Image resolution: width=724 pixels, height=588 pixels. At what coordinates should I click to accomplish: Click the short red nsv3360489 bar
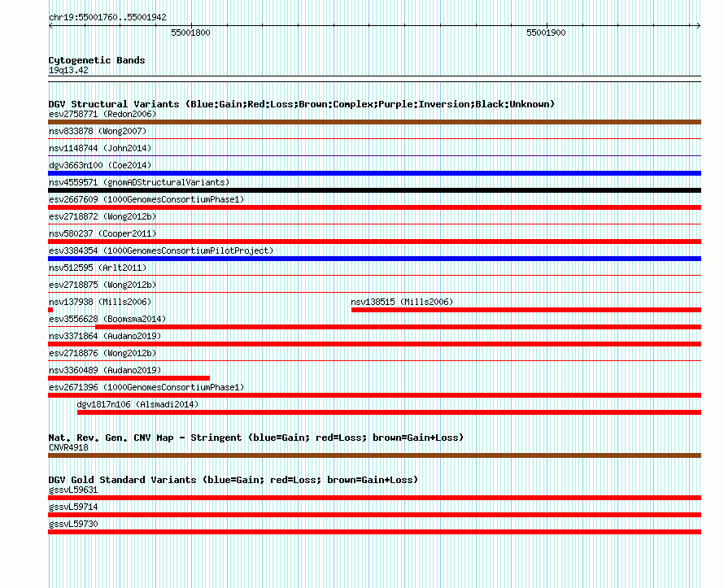point(129,378)
